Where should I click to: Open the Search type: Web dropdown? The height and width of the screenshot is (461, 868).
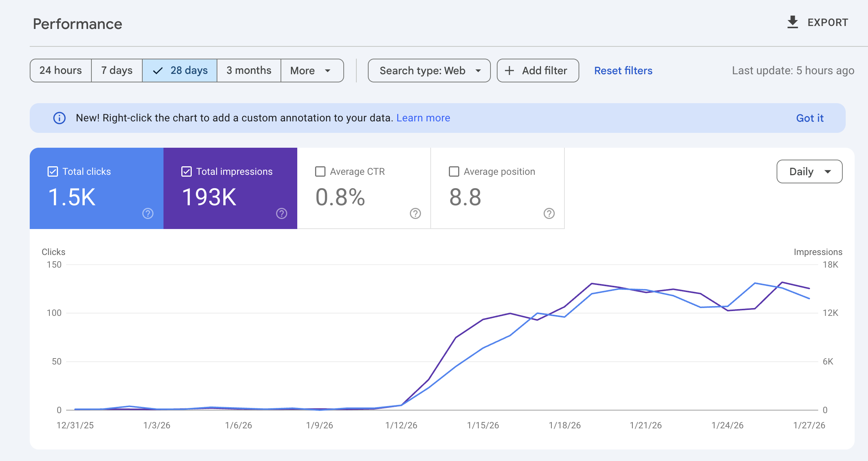429,71
